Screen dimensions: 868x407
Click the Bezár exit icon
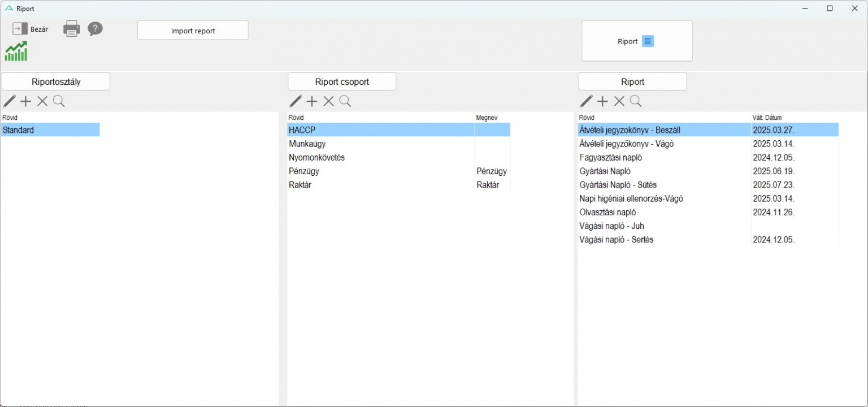coord(20,29)
